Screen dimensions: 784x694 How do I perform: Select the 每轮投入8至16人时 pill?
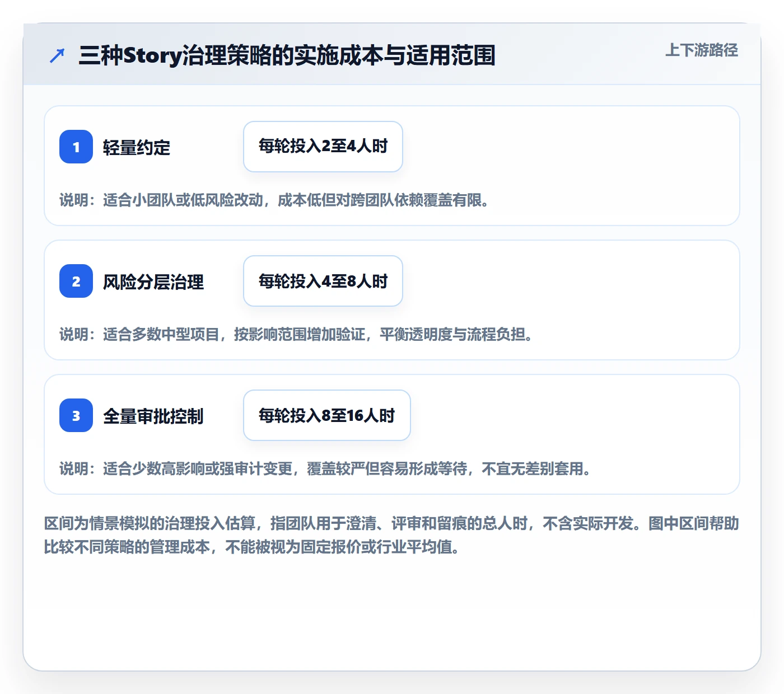327,415
